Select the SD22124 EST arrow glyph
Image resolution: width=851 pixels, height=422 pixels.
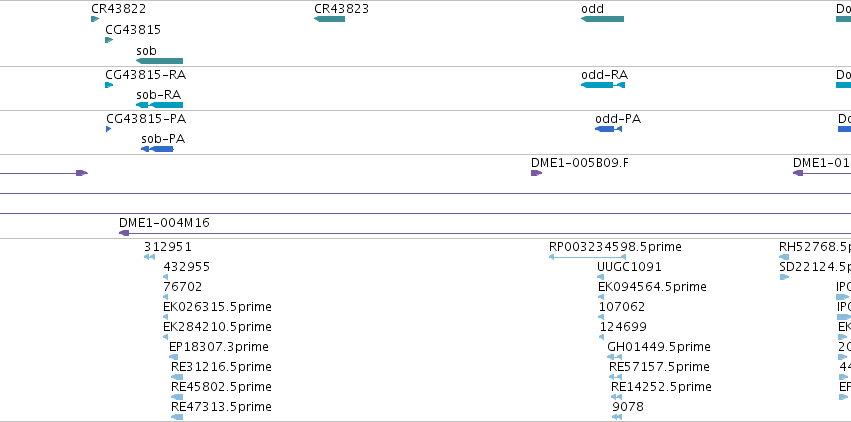[784, 277]
